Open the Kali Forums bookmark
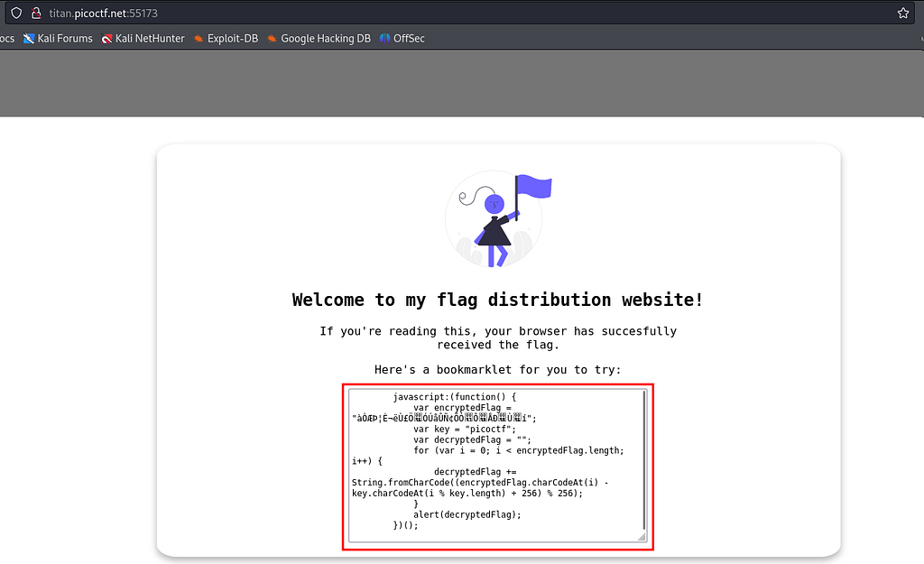This screenshot has height=564, width=924. click(x=58, y=38)
